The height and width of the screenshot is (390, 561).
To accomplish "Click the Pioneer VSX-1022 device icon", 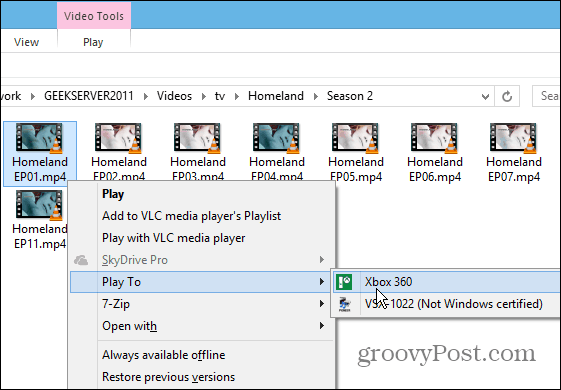I will tap(345, 304).
